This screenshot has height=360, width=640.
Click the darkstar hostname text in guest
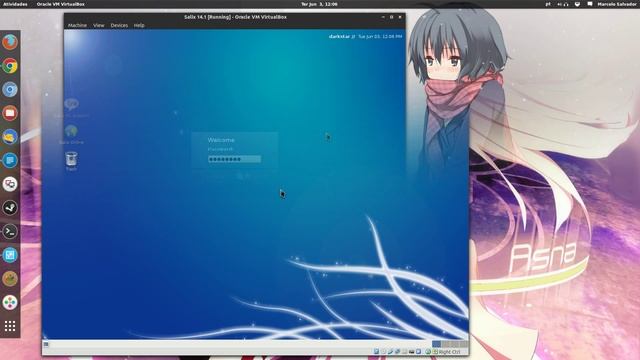339,36
